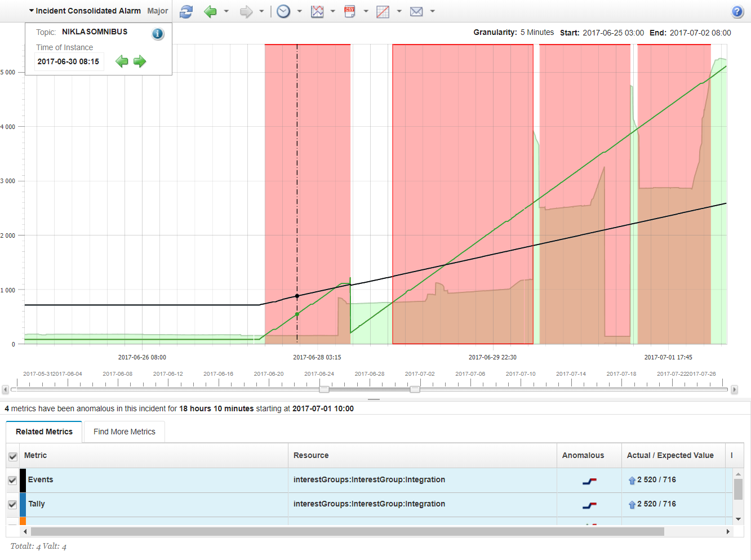Click the refresh chart icon

click(186, 11)
